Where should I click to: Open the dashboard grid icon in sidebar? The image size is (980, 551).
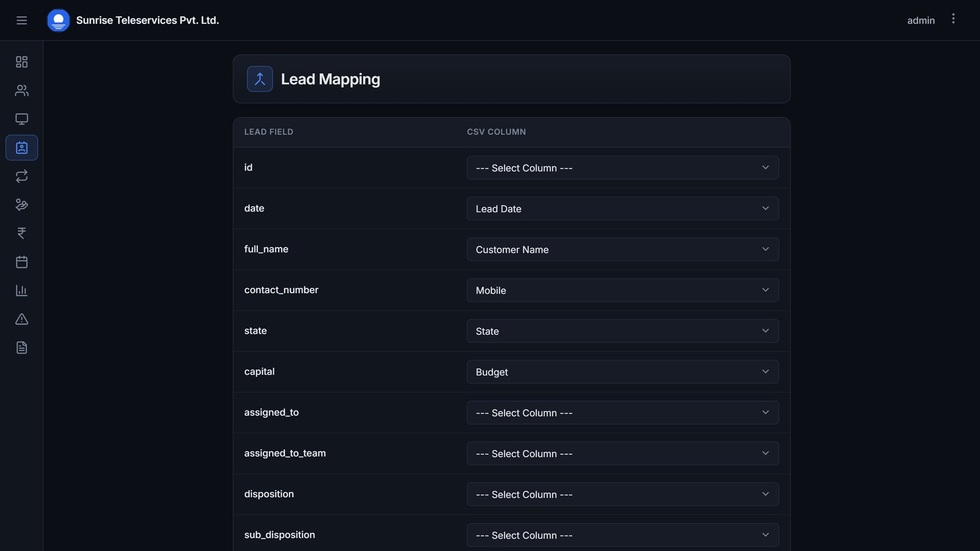pyautogui.click(x=21, y=62)
